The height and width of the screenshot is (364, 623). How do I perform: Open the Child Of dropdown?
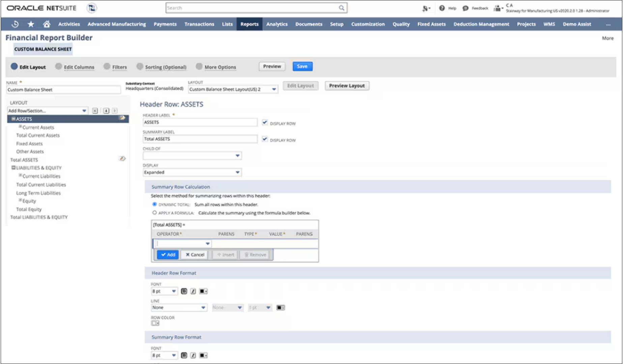point(238,155)
